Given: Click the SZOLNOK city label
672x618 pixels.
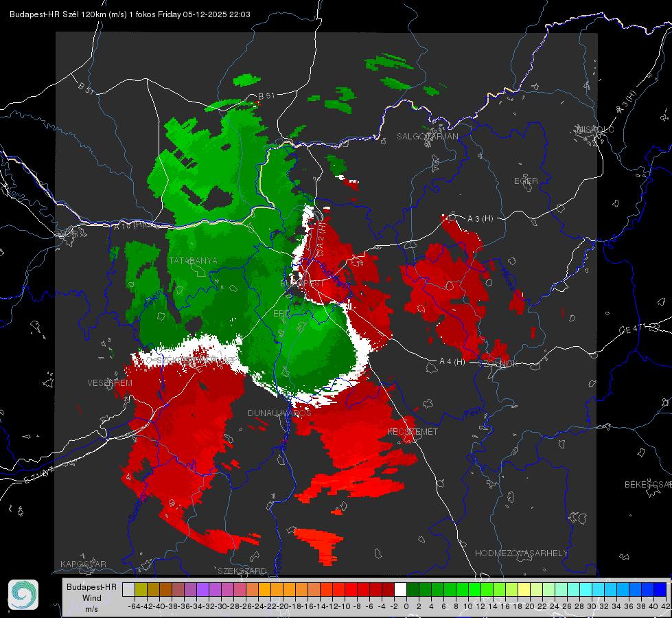Looking at the screenshot, I should coord(498,364).
